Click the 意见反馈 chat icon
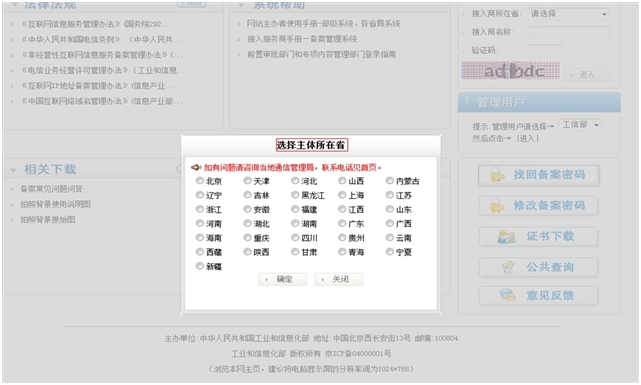Screen dimensions: 641x385 pos(507,295)
